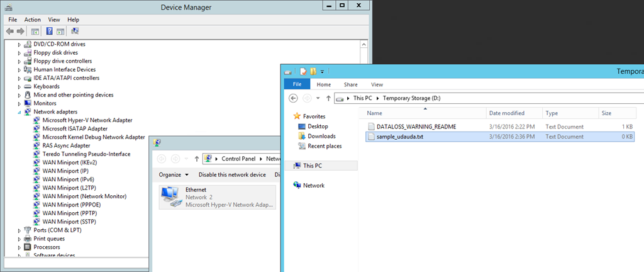
Task: Click Scan for hardware changes toolbar icon
Action: click(x=75, y=31)
